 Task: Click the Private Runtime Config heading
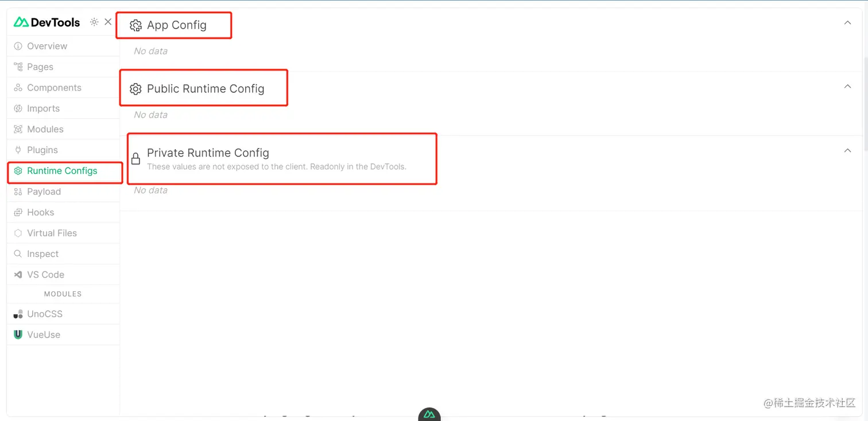coord(208,153)
